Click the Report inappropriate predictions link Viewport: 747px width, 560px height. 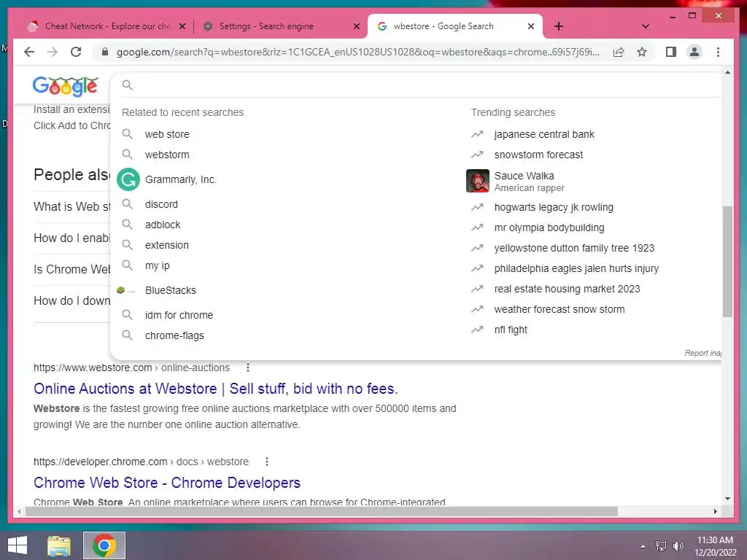point(703,353)
